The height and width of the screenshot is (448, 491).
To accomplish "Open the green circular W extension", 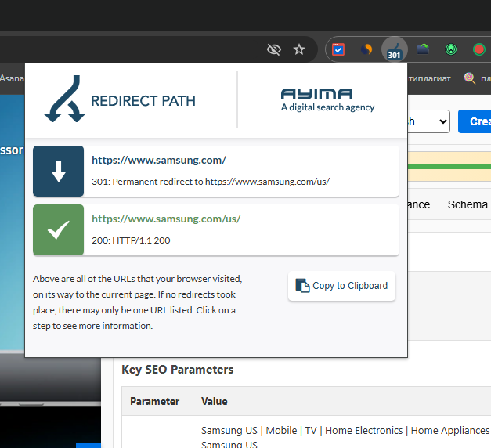I will (451, 49).
